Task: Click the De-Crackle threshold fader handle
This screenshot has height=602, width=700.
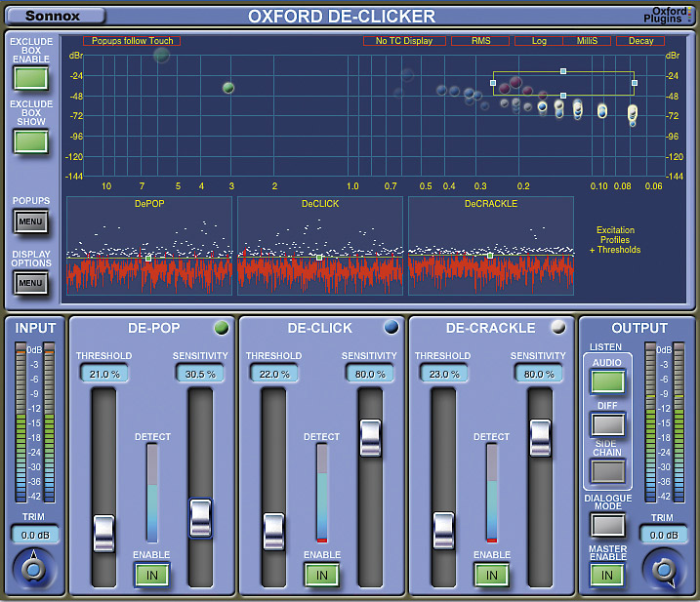Action: pyautogui.click(x=444, y=530)
